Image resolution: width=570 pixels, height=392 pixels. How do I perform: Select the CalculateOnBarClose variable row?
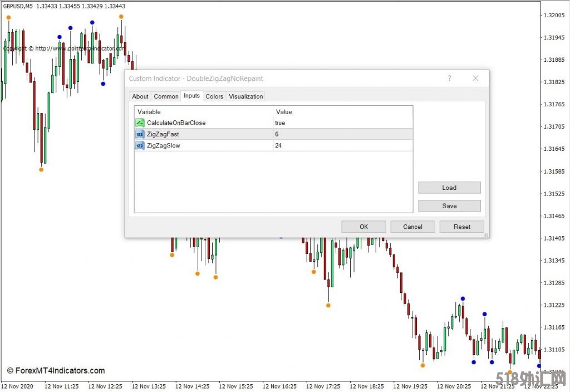click(274, 123)
